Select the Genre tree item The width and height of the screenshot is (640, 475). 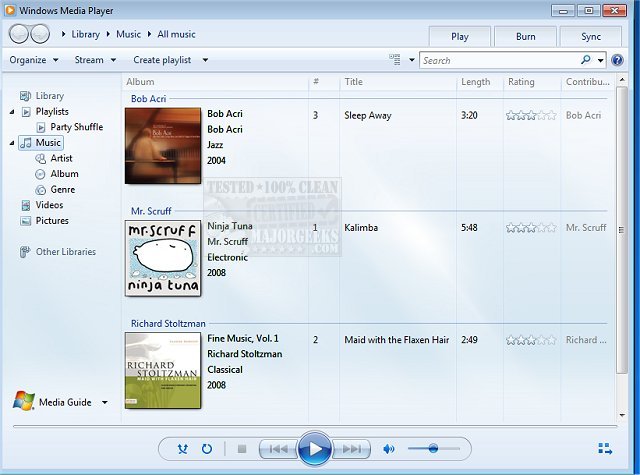click(x=63, y=190)
